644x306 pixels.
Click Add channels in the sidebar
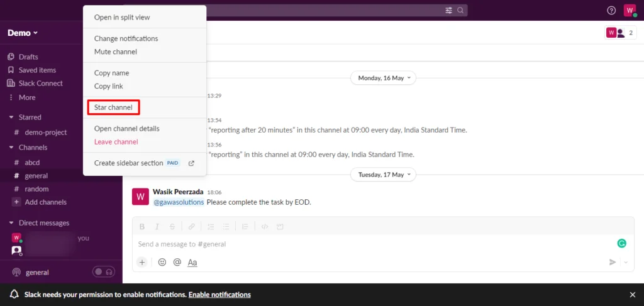tap(40, 202)
